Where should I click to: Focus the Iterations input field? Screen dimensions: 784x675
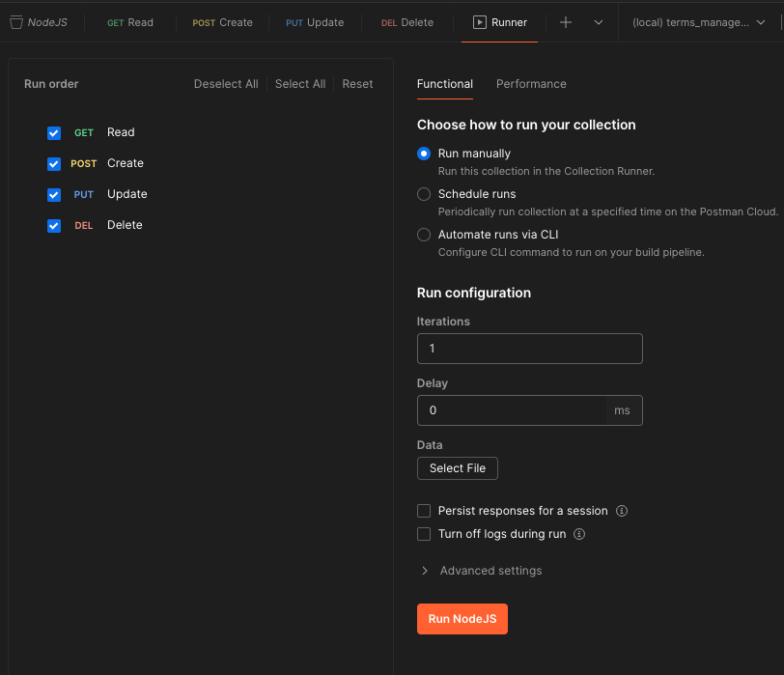coord(529,349)
